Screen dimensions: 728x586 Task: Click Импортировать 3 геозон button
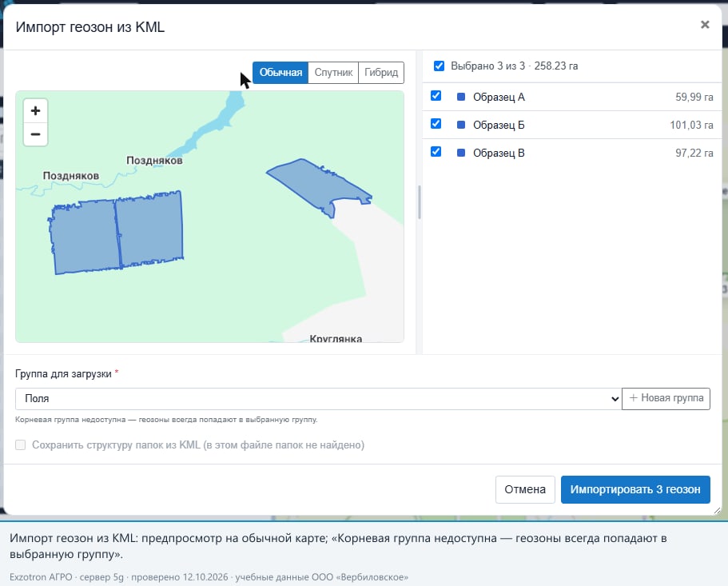coord(635,489)
